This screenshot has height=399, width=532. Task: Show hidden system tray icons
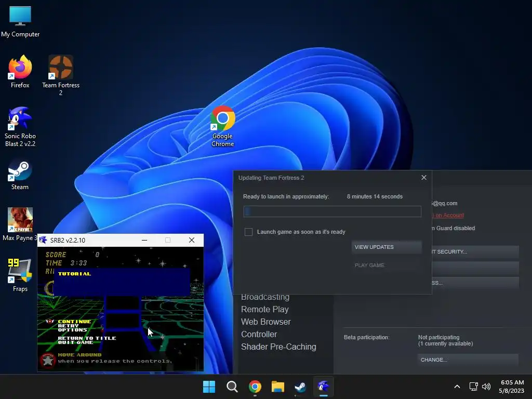pos(457,387)
